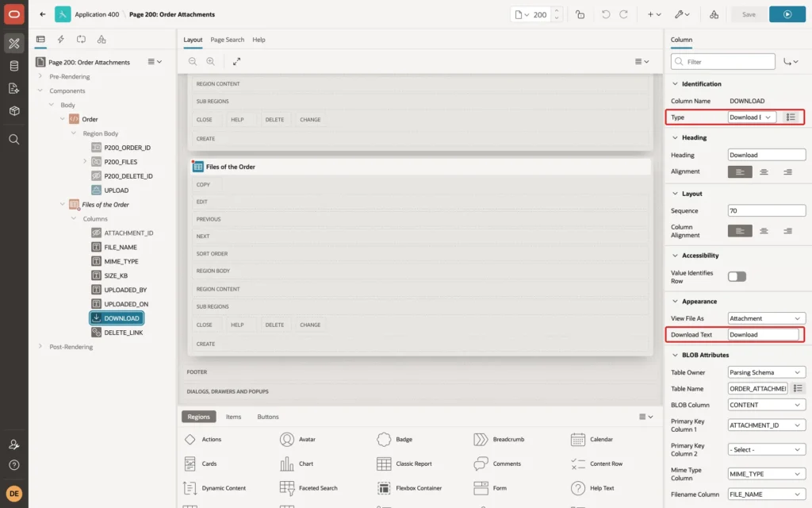Edit the Download Text field
Screen dimensions: 812x508
pyautogui.click(x=765, y=335)
